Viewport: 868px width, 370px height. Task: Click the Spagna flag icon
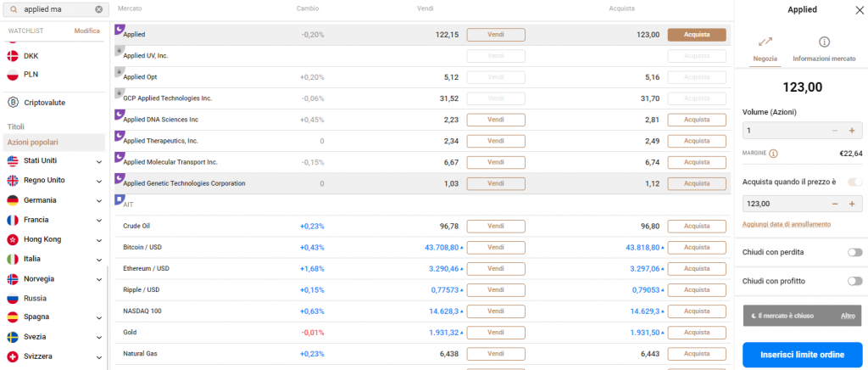(x=13, y=317)
